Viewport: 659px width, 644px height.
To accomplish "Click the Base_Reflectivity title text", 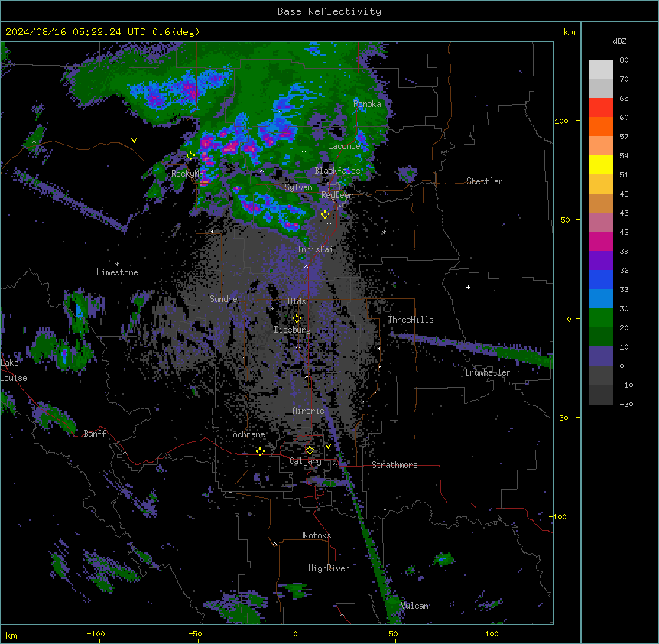I will [x=329, y=11].
